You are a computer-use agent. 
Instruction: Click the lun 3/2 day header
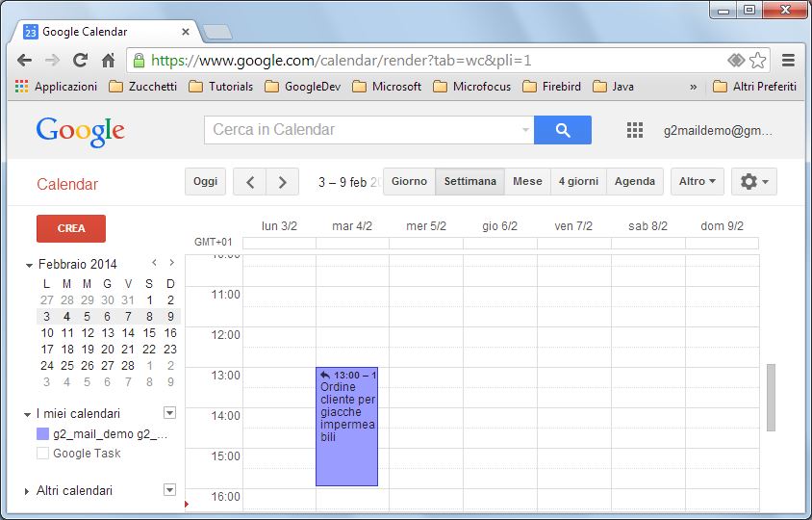(279, 226)
